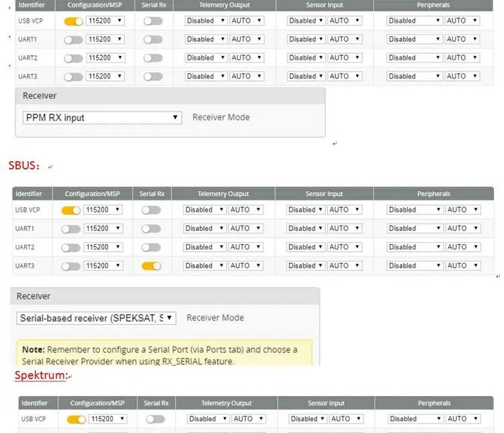The height and width of the screenshot is (433, 504).
Task: Click the red SBUS: heading
Action: [24, 165]
